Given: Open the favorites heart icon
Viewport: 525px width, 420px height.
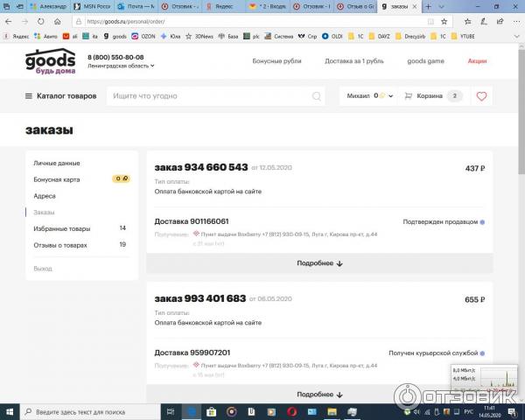Looking at the screenshot, I should [481, 96].
